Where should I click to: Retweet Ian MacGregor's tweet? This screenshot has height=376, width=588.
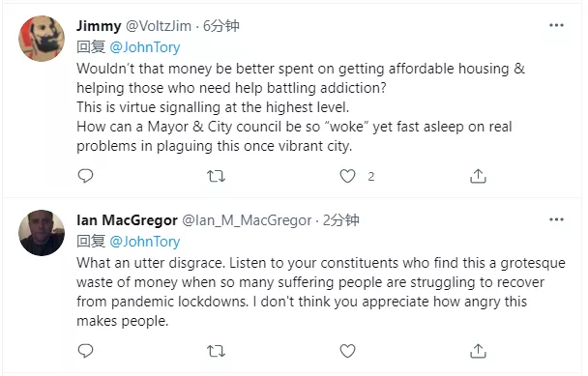(216, 351)
